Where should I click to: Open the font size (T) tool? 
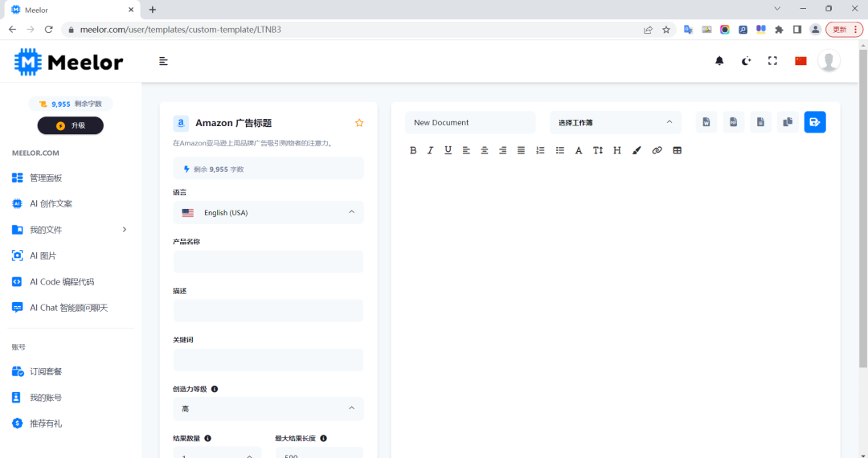click(598, 150)
